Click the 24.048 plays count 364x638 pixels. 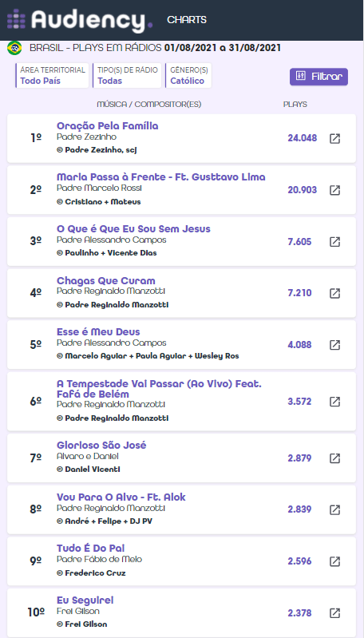coord(303,138)
